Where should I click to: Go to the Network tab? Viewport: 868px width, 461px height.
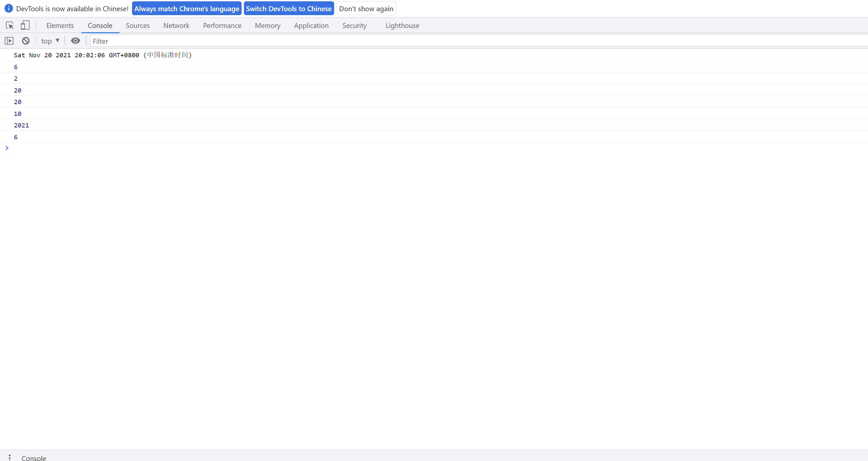[176, 26]
